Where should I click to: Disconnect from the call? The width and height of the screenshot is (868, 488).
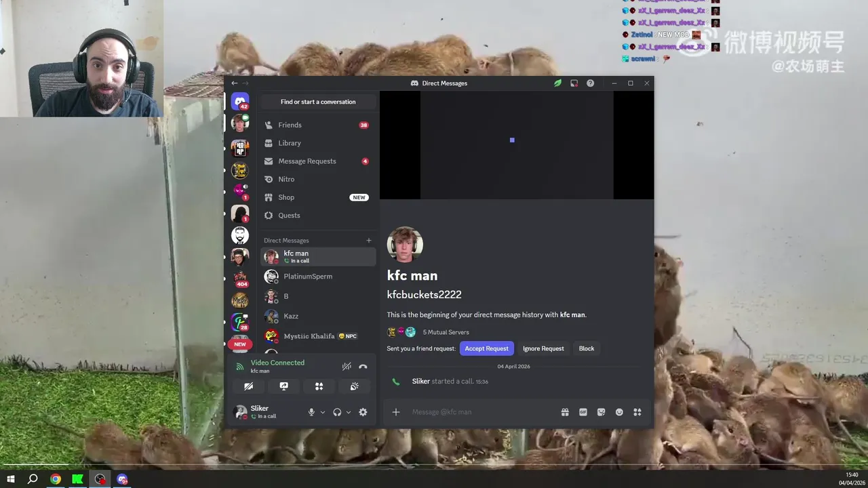click(363, 366)
